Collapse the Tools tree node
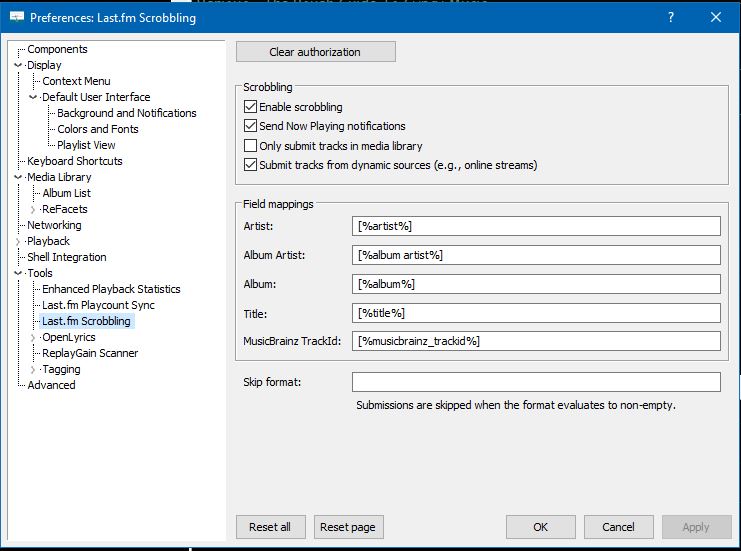The image size is (741, 551). click(x=19, y=273)
